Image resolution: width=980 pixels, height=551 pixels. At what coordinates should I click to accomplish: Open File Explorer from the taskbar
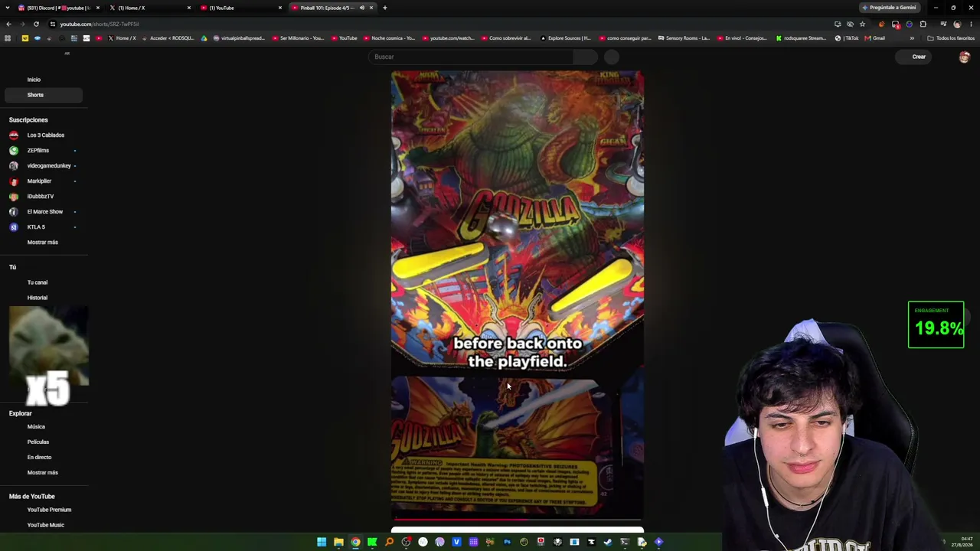pyautogui.click(x=338, y=542)
